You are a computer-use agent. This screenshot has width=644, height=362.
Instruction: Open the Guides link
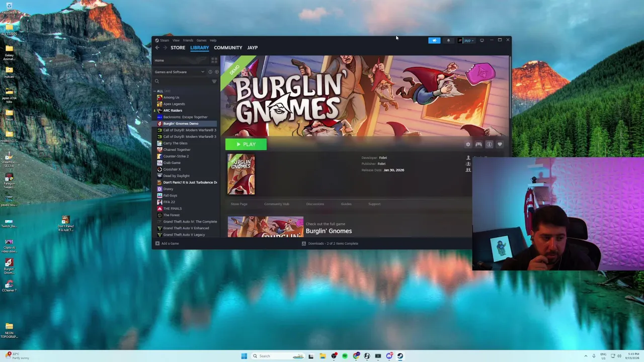click(x=346, y=204)
